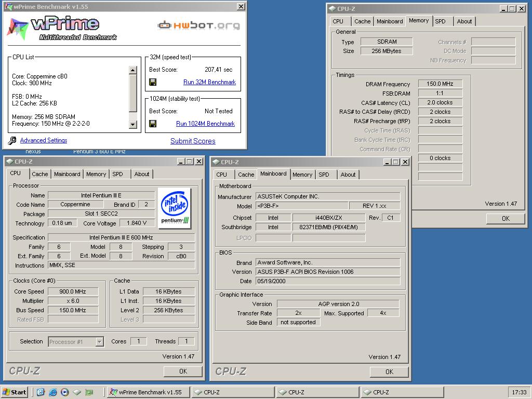
Task: Switch to Cache tab in CPU tab window
Action: [39, 174]
